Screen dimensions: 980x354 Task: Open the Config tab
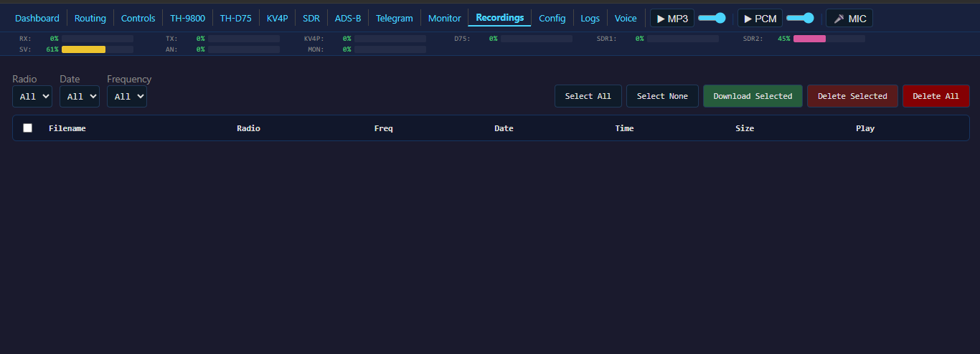point(552,19)
